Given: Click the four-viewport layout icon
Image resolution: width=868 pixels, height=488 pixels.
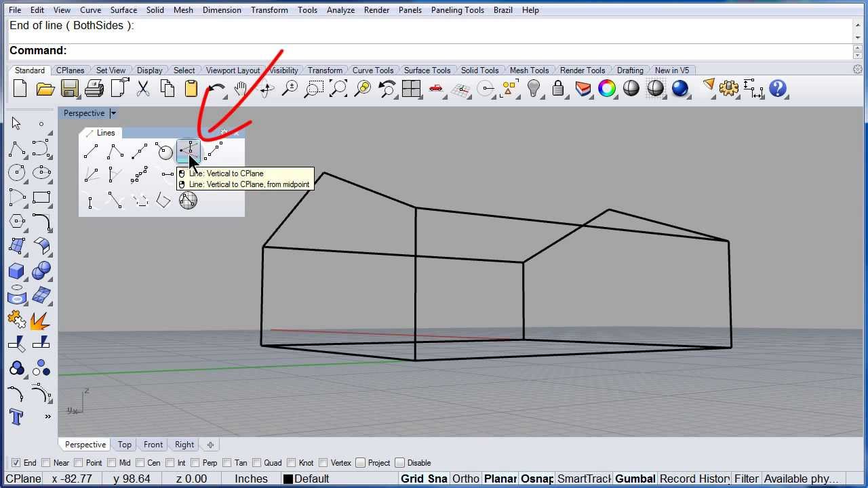Looking at the screenshot, I should coord(411,89).
